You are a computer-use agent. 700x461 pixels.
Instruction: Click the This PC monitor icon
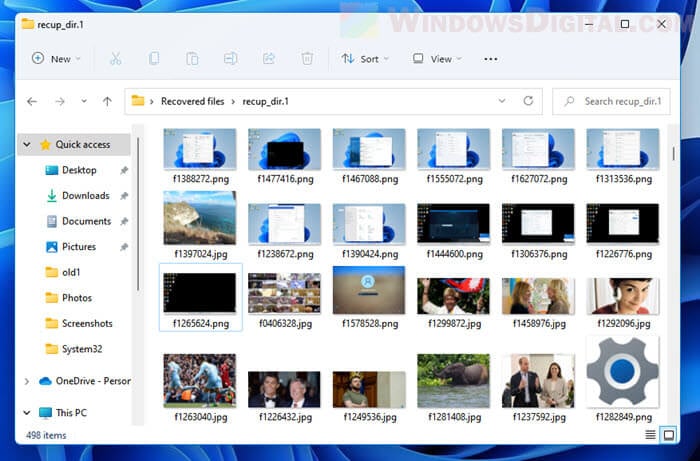tap(45, 413)
